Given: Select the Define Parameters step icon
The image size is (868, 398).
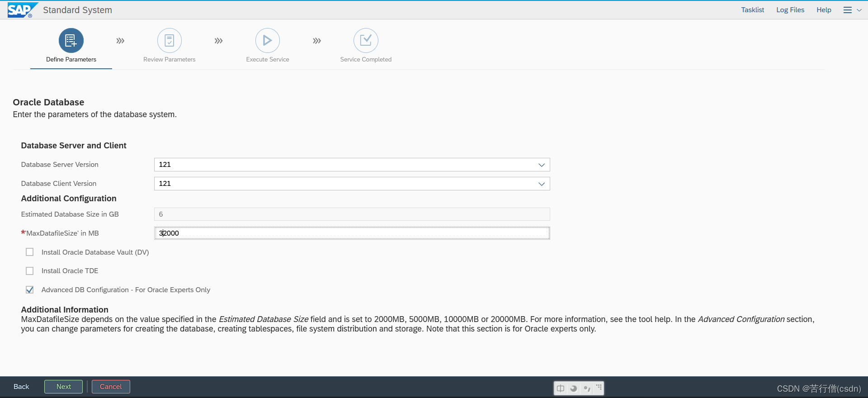Looking at the screenshot, I should pyautogui.click(x=71, y=41).
